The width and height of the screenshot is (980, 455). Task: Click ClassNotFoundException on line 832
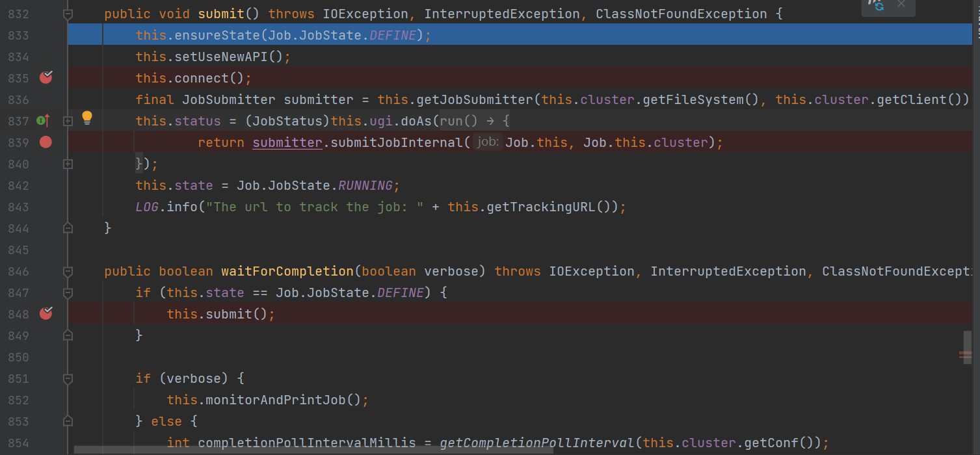pyautogui.click(x=681, y=14)
